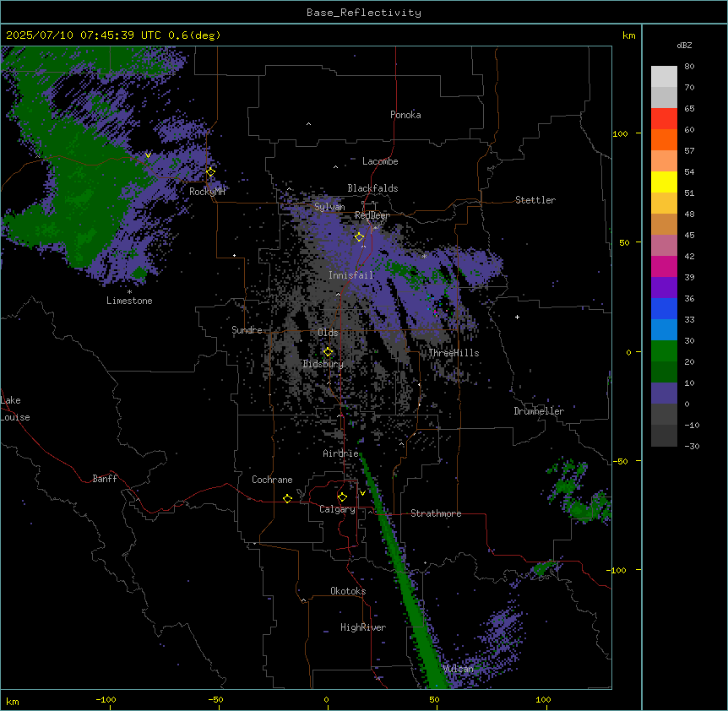Pick the bright green legend swatch below 30
Viewport: 728px width, 711px height.
click(664, 351)
